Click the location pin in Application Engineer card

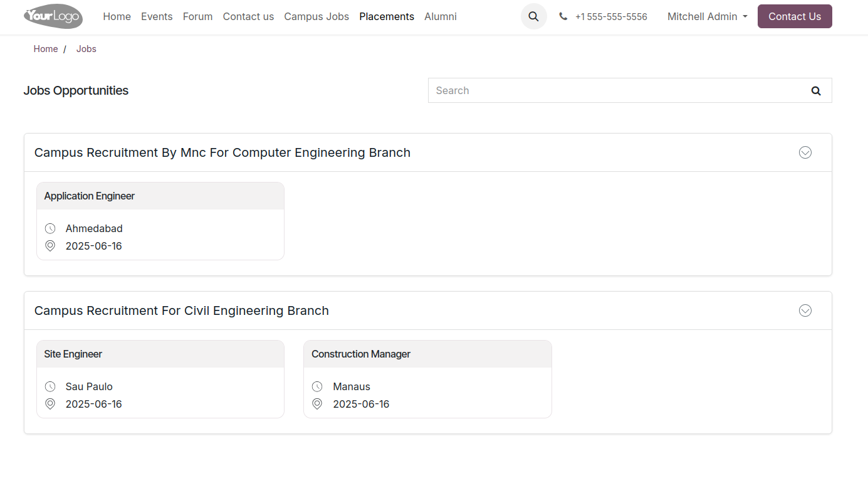[x=50, y=246]
